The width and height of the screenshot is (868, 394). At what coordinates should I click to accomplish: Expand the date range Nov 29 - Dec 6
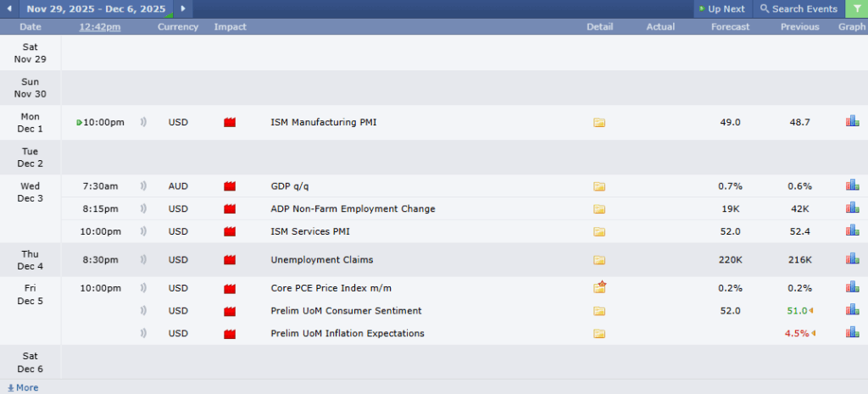coord(96,8)
